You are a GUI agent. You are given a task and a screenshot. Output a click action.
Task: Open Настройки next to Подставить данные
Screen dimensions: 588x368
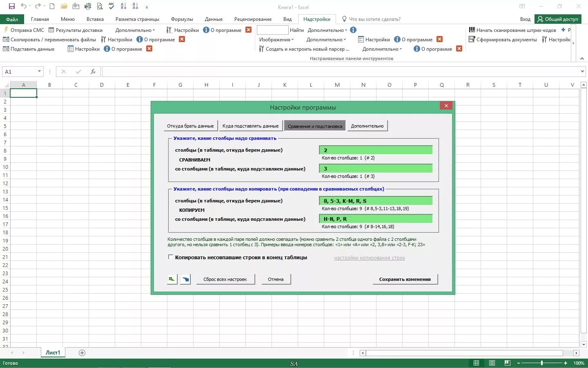pos(84,49)
